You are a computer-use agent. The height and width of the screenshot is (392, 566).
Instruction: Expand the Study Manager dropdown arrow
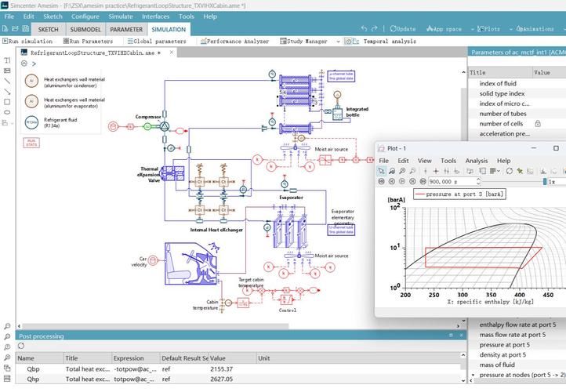click(x=338, y=41)
